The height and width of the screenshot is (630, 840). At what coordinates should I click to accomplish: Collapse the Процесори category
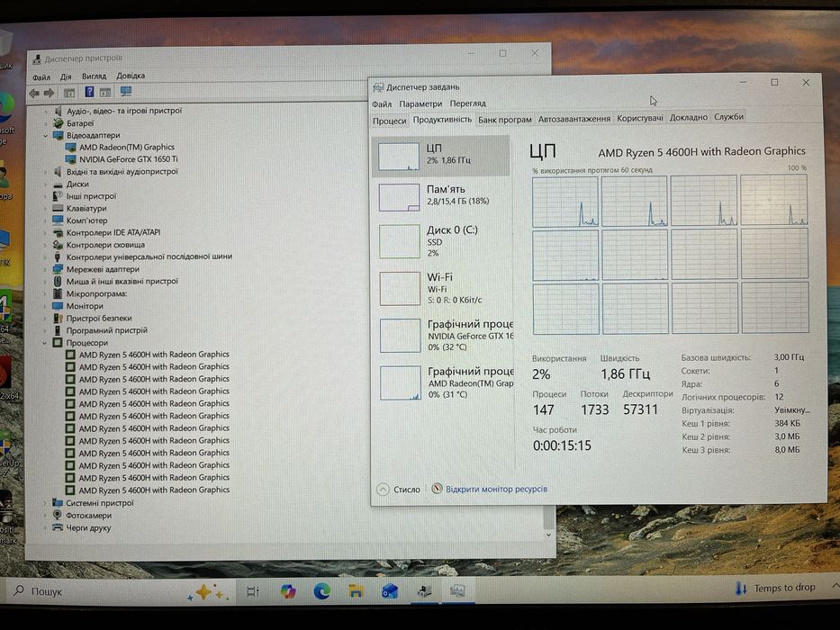pyautogui.click(x=45, y=343)
